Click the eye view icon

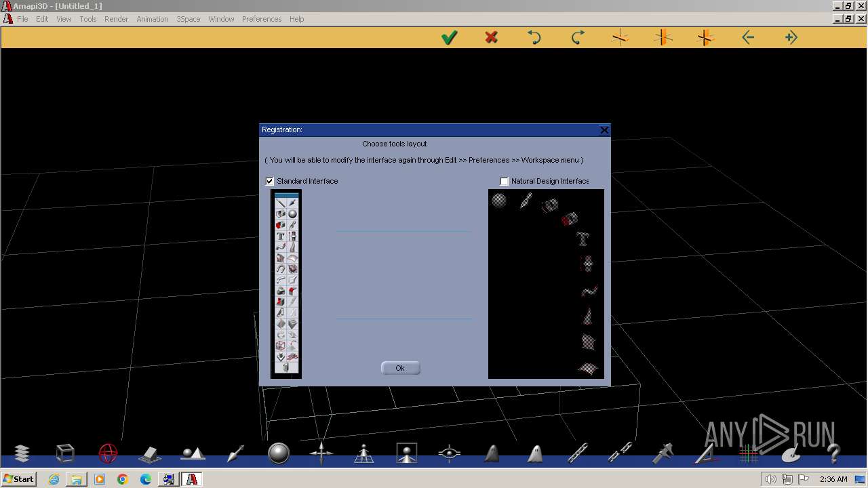click(x=450, y=453)
